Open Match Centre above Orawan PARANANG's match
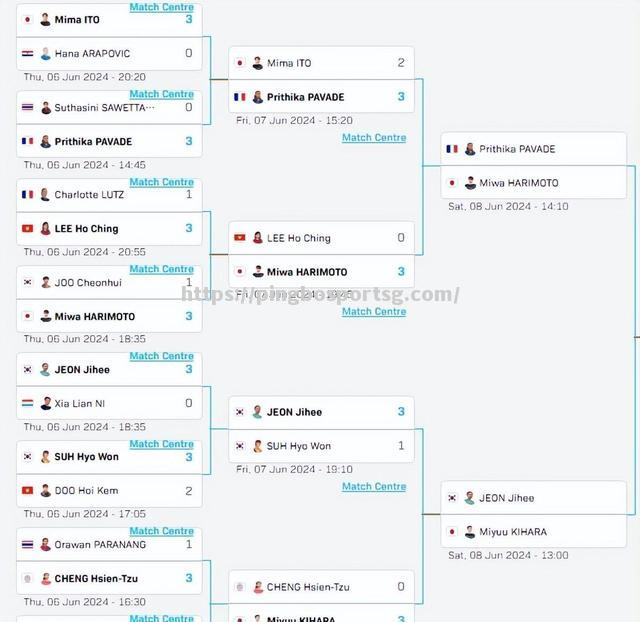640x622 pixels. pyautogui.click(x=162, y=531)
